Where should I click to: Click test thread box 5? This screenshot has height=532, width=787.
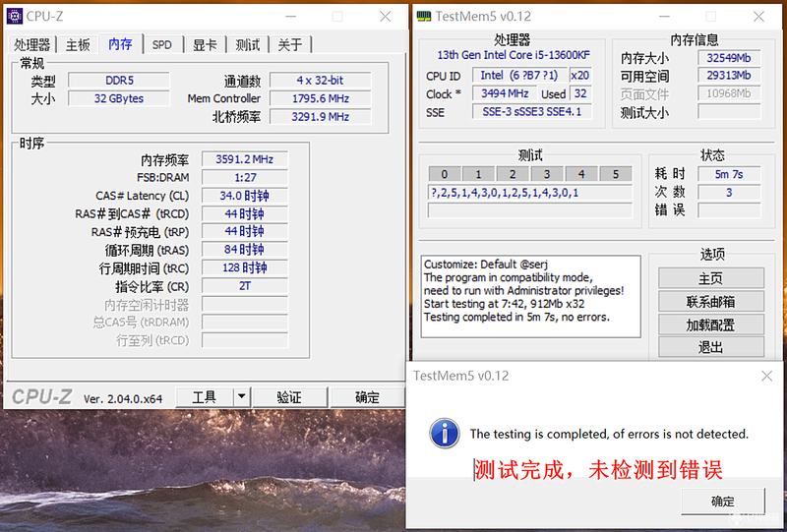click(x=616, y=174)
